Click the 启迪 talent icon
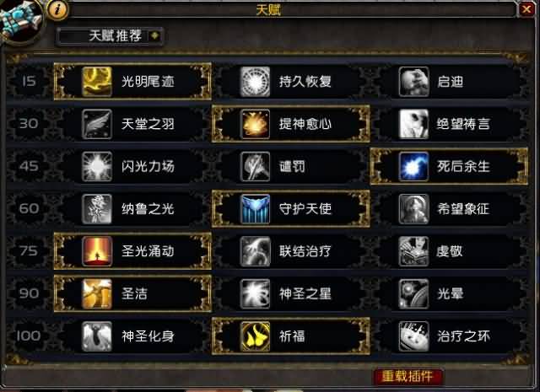This screenshot has height=392, width=540. click(413, 82)
